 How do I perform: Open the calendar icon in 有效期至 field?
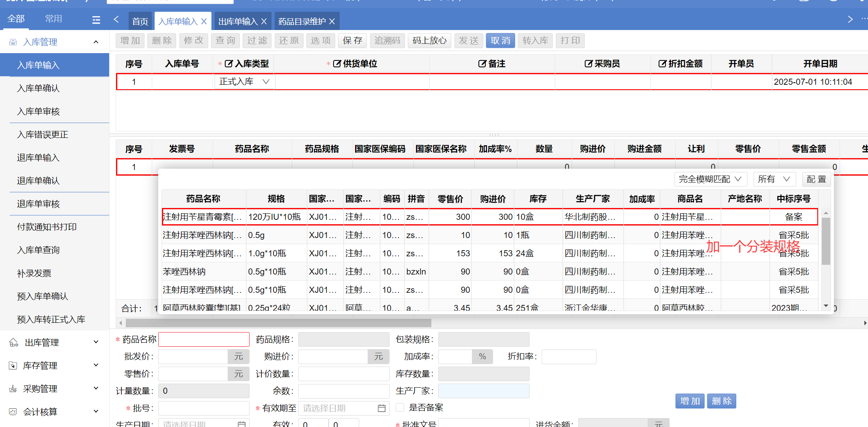point(381,408)
